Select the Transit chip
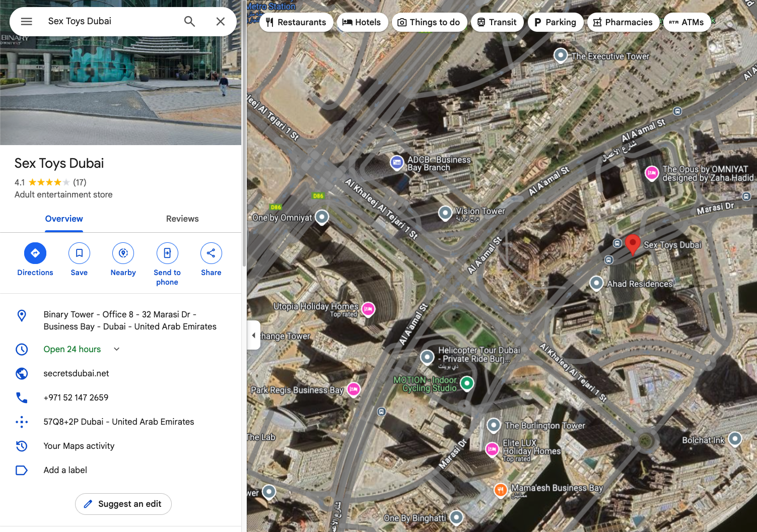 click(497, 22)
